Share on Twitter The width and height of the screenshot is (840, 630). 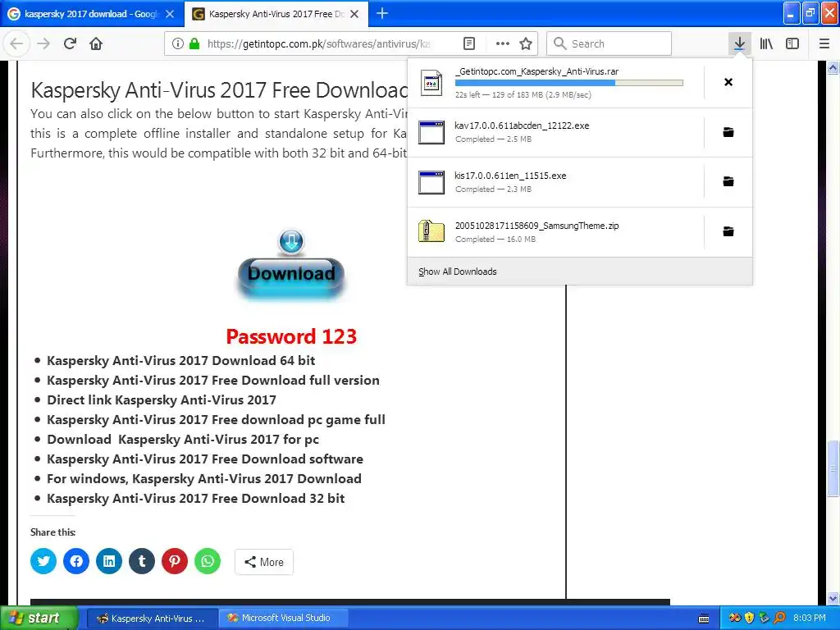click(43, 561)
